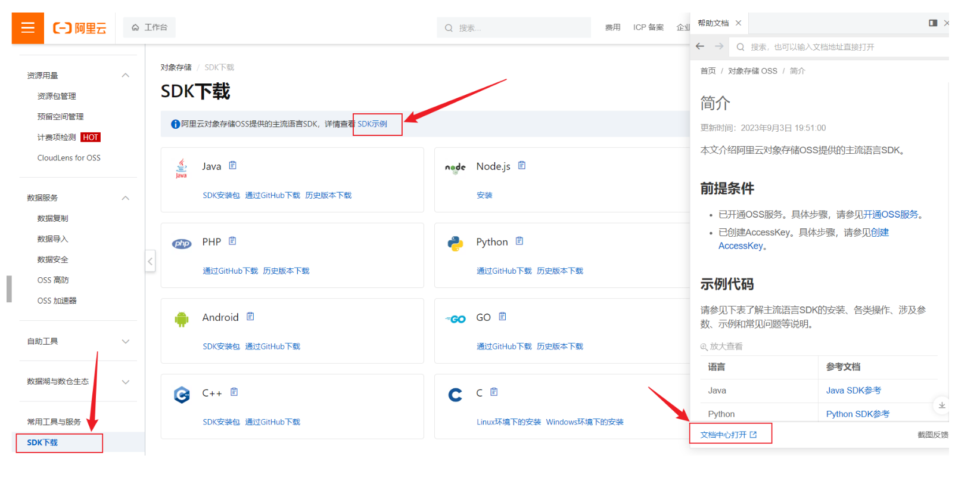Click the Python logo icon
This screenshot has height=477, width=980.
(455, 243)
